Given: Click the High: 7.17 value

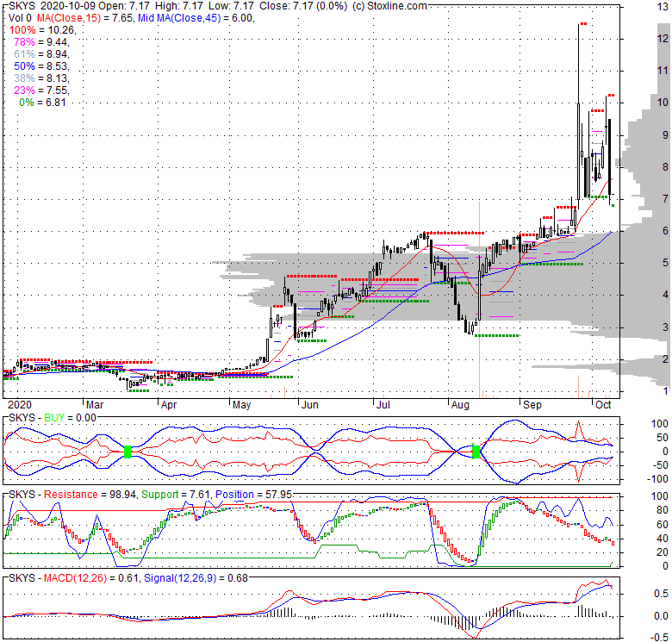Looking at the screenshot, I should coord(178,6).
